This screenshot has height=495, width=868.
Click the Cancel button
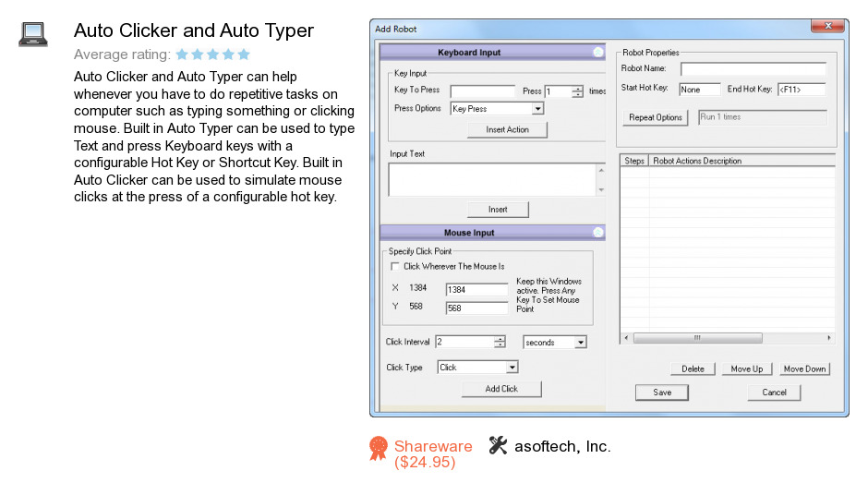tap(774, 392)
